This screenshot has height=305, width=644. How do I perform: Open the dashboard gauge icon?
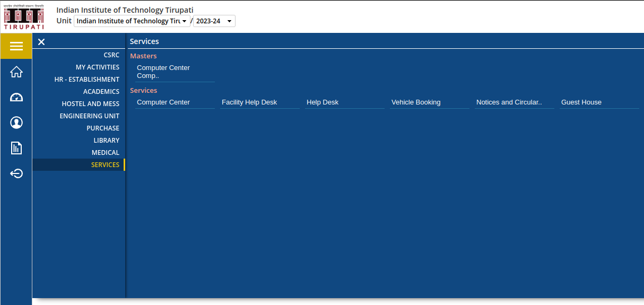pyautogui.click(x=16, y=97)
